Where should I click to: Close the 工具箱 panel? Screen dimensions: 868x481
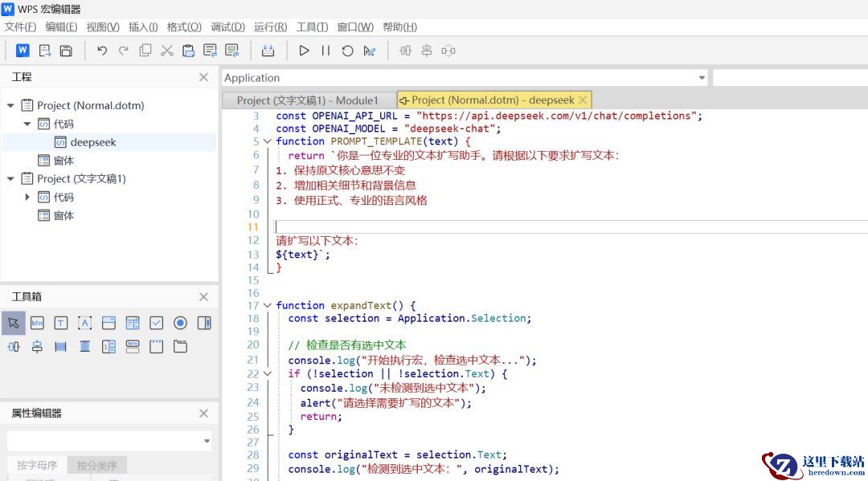[x=203, y=297]
